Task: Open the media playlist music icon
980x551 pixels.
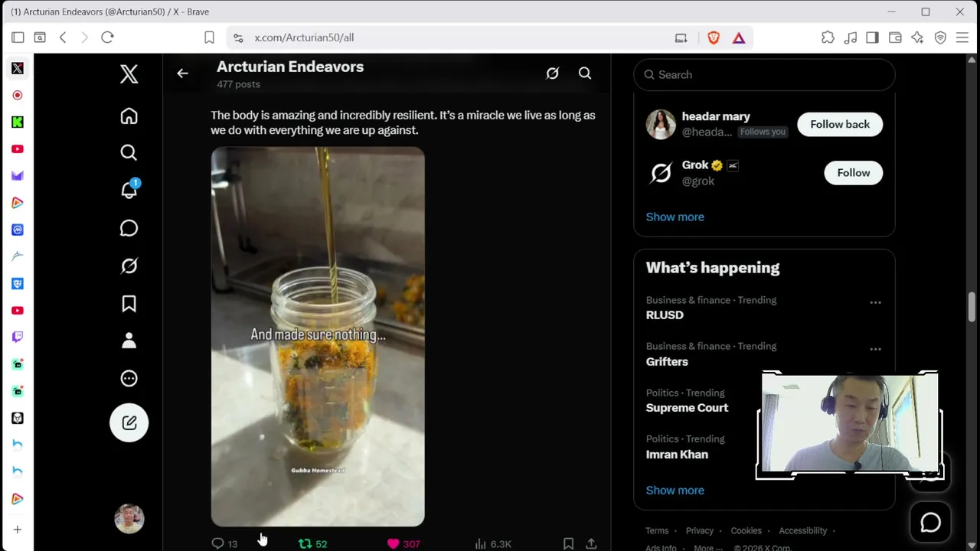Action: click(x=851, y=37)
